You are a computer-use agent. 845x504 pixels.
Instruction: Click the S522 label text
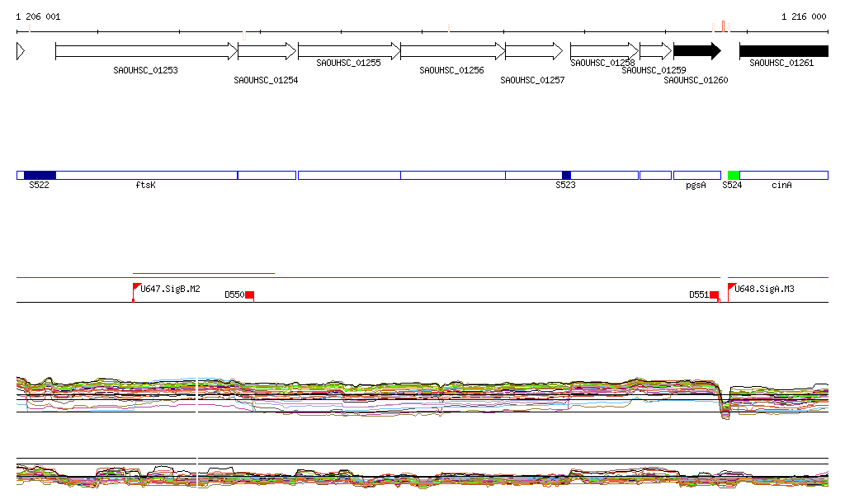click(39, 186)
